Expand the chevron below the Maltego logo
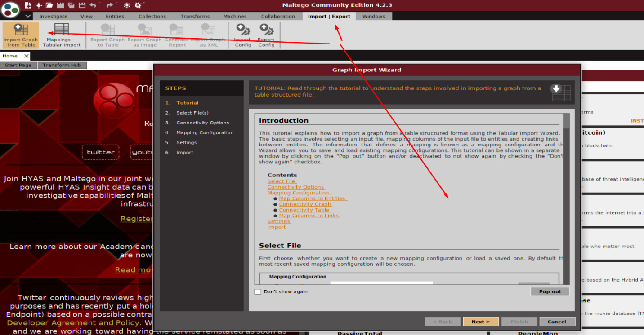 [x=28, y=16]
